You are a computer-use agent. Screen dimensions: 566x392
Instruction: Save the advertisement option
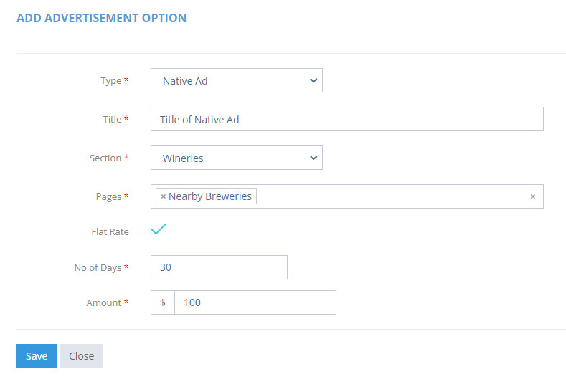pos(37,356)
